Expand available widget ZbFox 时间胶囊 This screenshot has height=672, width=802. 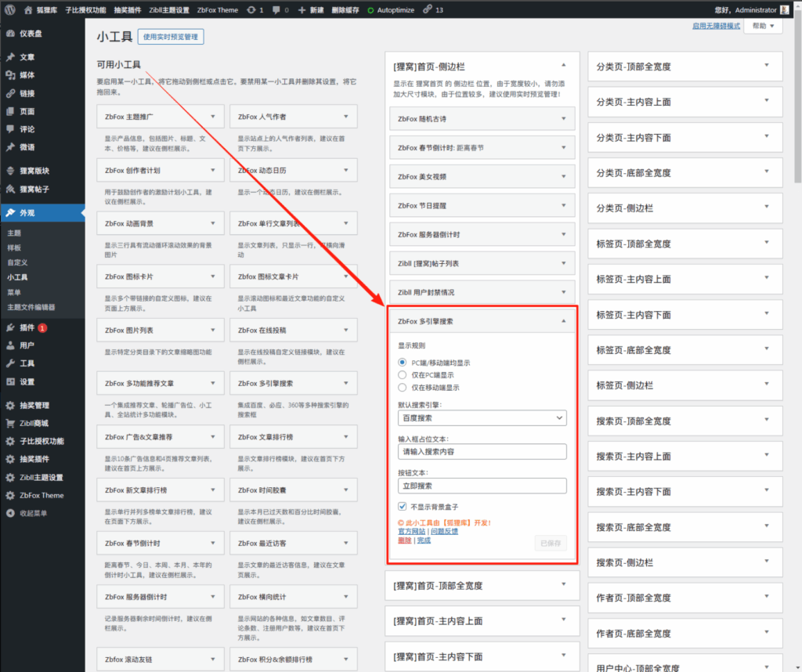click(x=345, y=490)
